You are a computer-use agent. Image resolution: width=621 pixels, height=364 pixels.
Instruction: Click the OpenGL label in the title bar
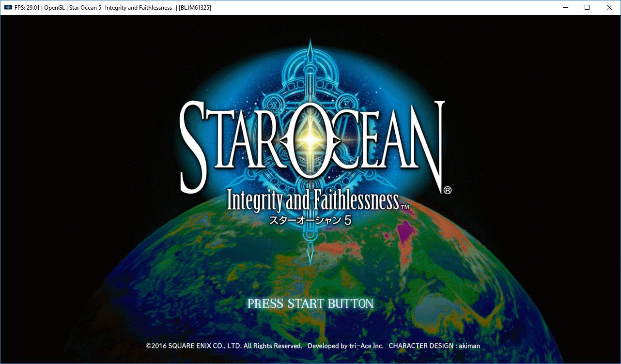coord(55,8)
